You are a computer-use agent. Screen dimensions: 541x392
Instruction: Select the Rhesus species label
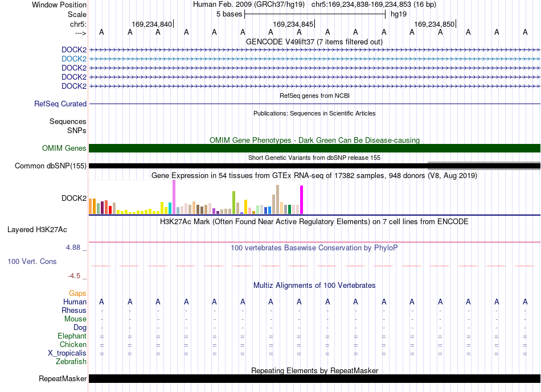[74, 310]
